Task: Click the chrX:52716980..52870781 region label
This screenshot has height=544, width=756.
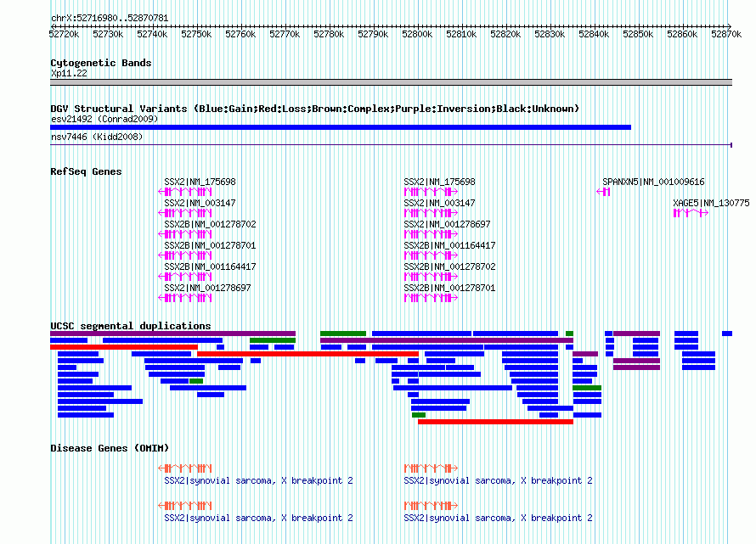Action: 110,19
